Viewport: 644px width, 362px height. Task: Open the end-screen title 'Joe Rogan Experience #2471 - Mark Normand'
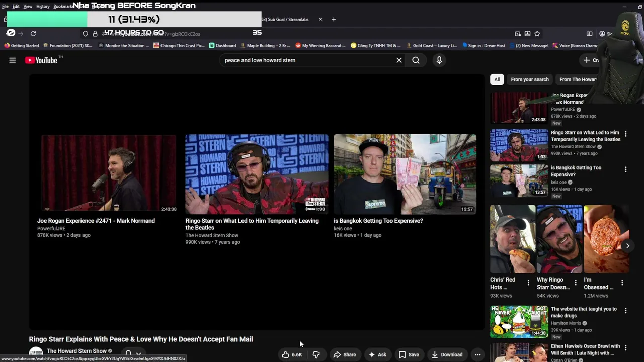(x=96, y=221)
